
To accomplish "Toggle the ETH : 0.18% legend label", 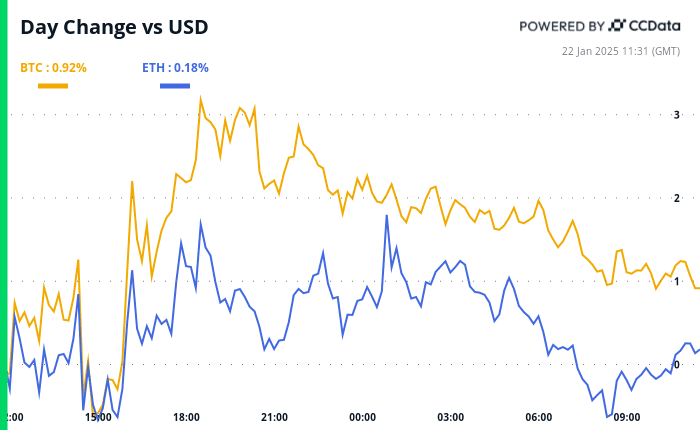I will pyautogui.click(x=175, y=68).
